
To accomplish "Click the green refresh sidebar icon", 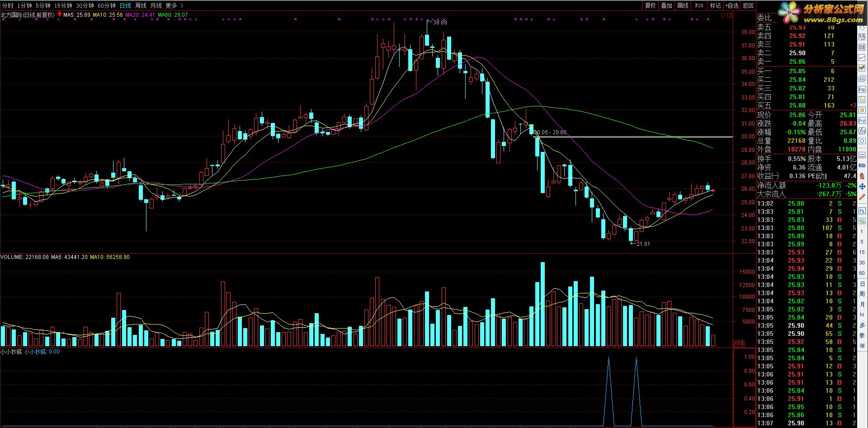I will coord(862,221).
